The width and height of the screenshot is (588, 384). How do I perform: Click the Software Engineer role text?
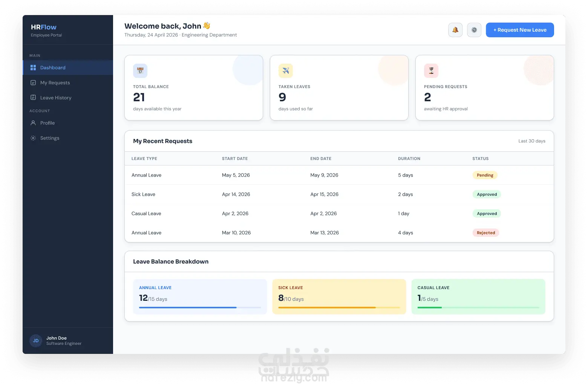pos(64,343)
